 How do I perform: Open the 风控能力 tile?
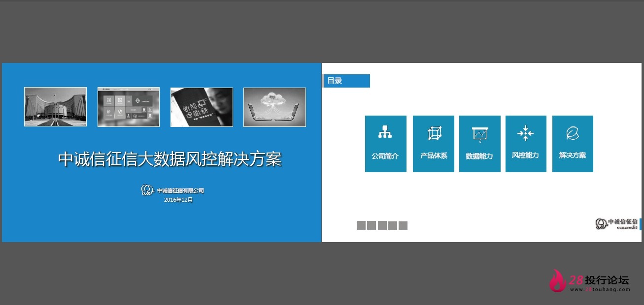(526, 144)
